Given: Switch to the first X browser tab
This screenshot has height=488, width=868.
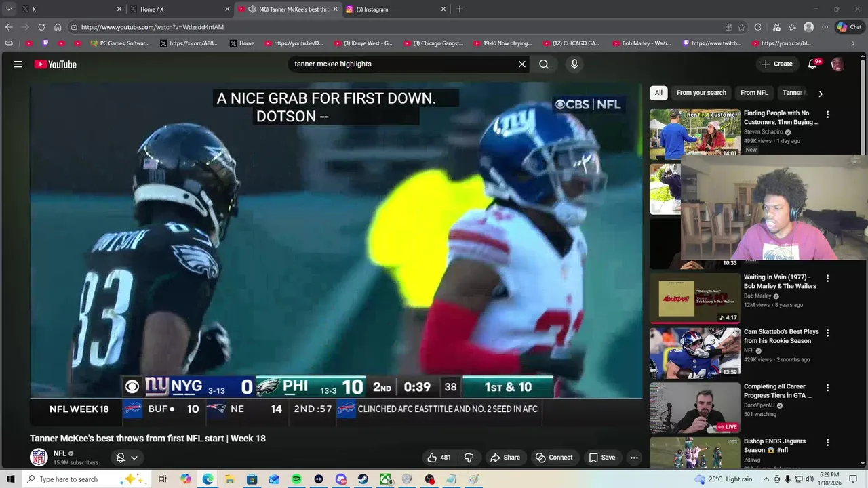Looking at the screenshot, I should pyautogui.click(x=71, y=9).
